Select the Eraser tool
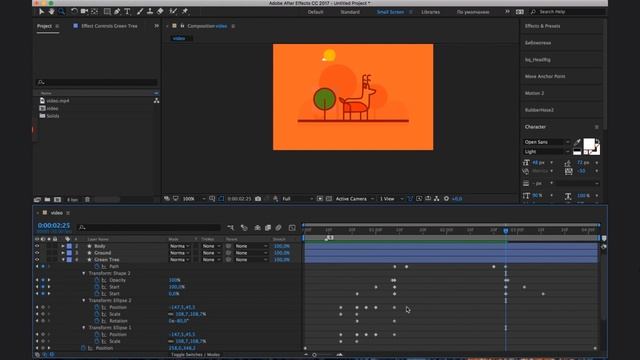Screen dimensions: 640x360 (160, 11)
